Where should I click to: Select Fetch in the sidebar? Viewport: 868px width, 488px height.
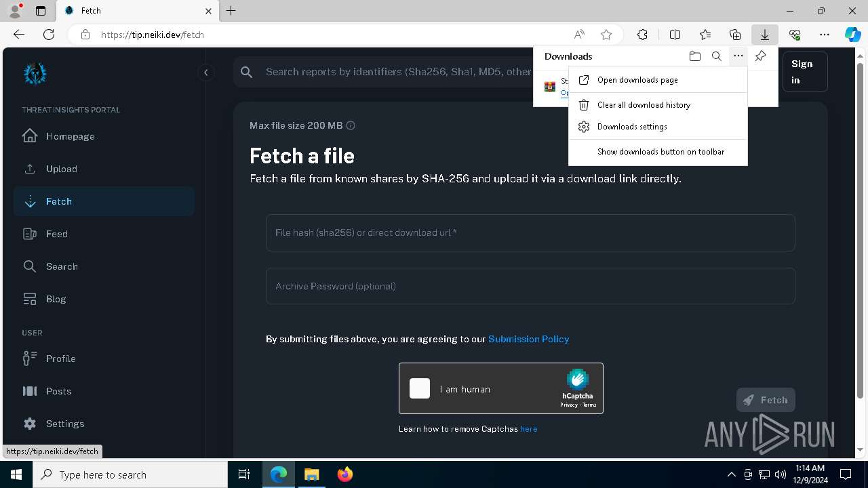click(x=104, y=201)
